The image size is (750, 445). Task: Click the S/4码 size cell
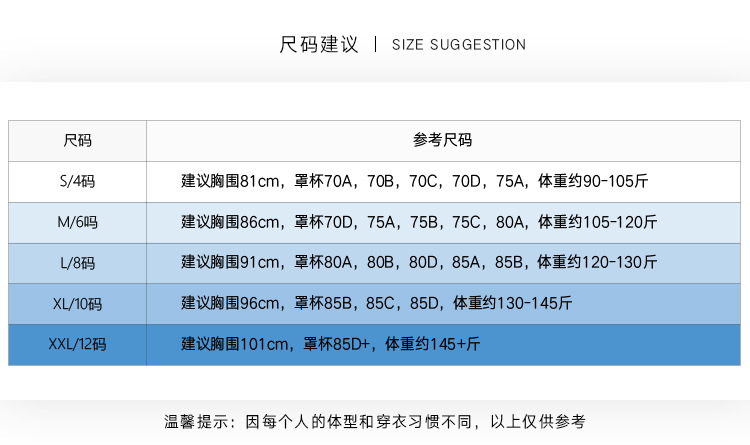[x=77, y=181]
